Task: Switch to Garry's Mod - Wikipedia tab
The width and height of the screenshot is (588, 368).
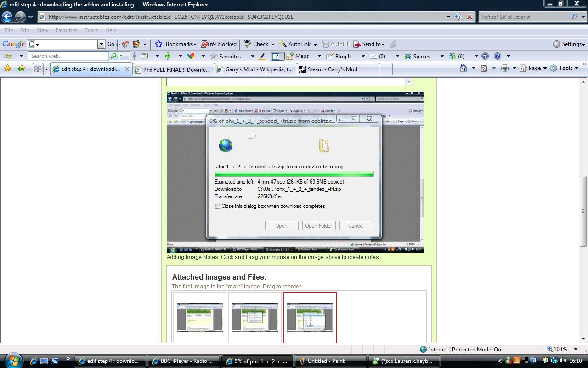Action: (255, 69)
